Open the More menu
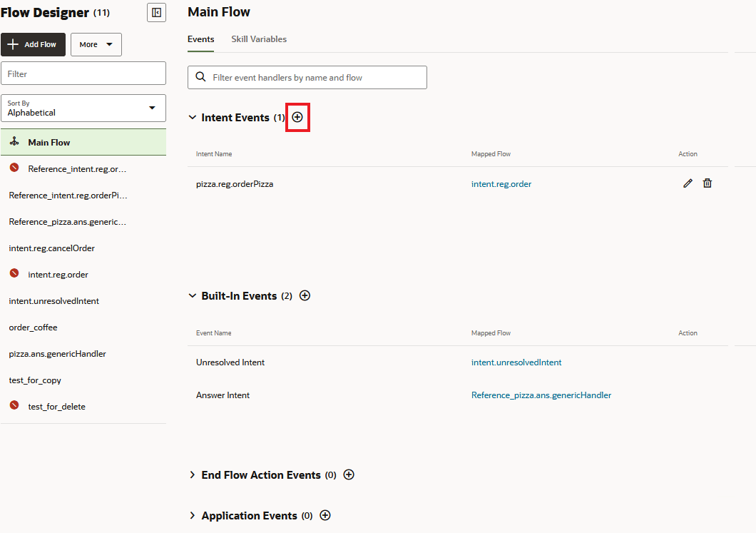Screen dimensions: 756x533 coord(96,44)
